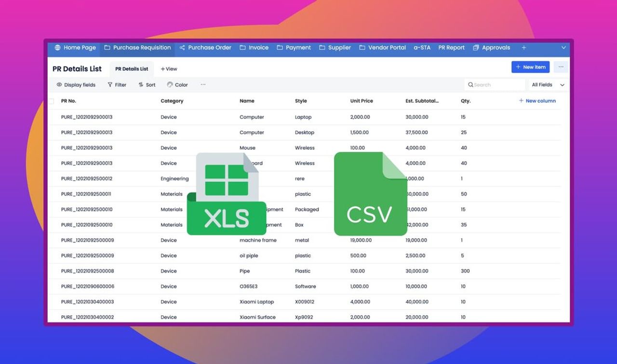This screenshot has height=364, width=617.
Task: Open the Vendor Portal tab
Action: click(x=383, y=48)
